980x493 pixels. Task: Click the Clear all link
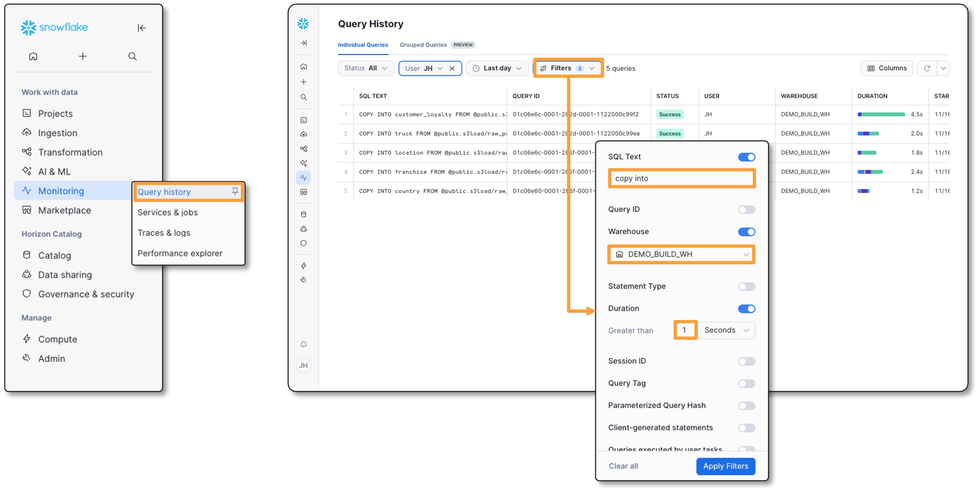pos(623,466)
